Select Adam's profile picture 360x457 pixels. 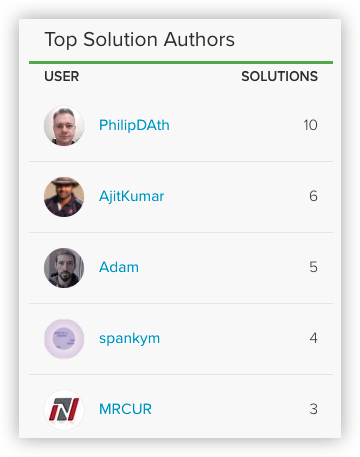[x=64, y=268]
